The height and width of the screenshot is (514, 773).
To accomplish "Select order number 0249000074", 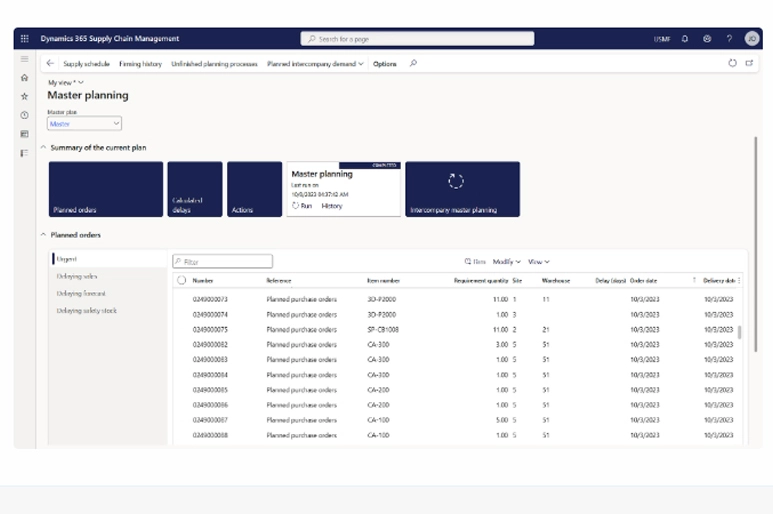I will coord(210,314).
